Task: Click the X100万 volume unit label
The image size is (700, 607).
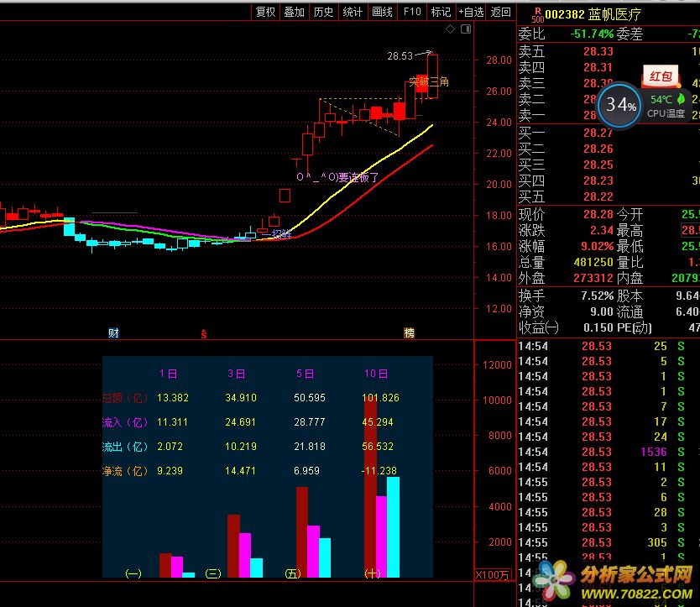Action: tap(493, 574)
